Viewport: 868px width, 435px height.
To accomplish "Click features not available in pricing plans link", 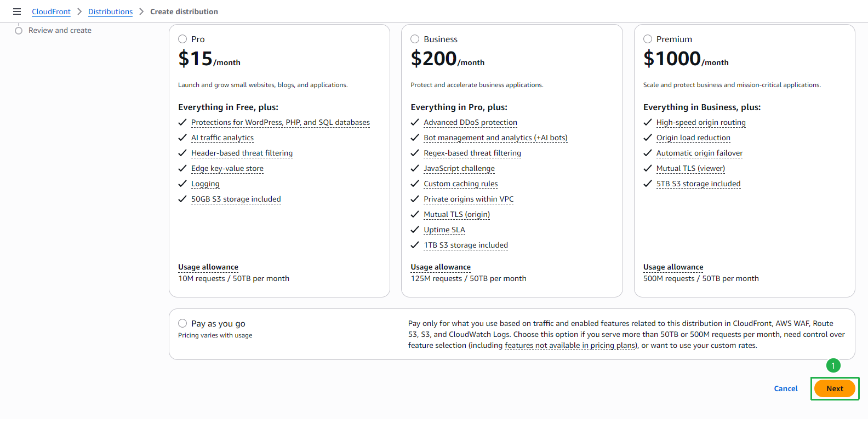I will pos(570,345).
